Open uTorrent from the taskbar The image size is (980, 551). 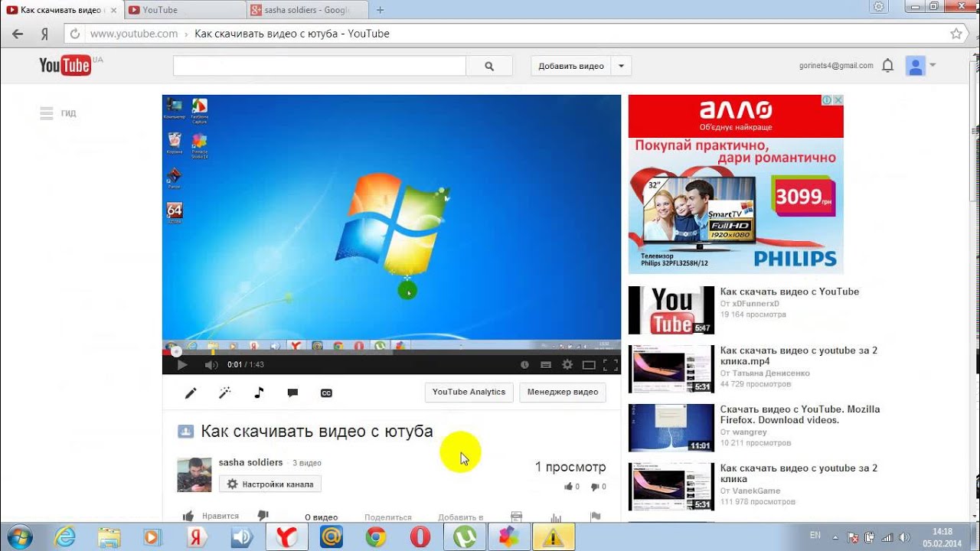465,537
